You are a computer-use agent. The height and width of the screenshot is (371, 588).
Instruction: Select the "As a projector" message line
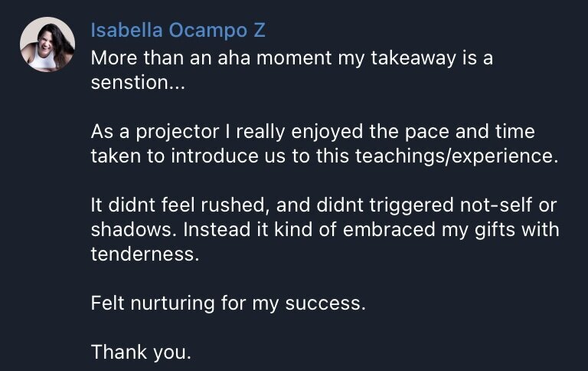pos(312,132)
